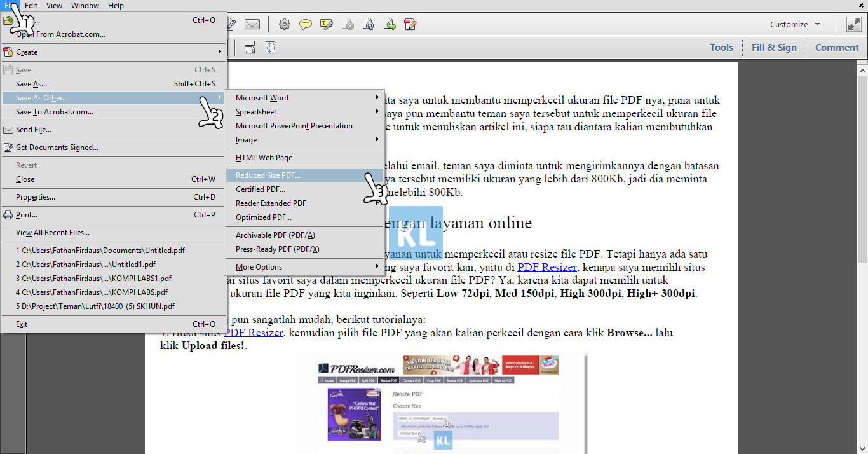The image size is (868, 454).
Task: Click the fit width scrolling icon
Action: point(250,48)
